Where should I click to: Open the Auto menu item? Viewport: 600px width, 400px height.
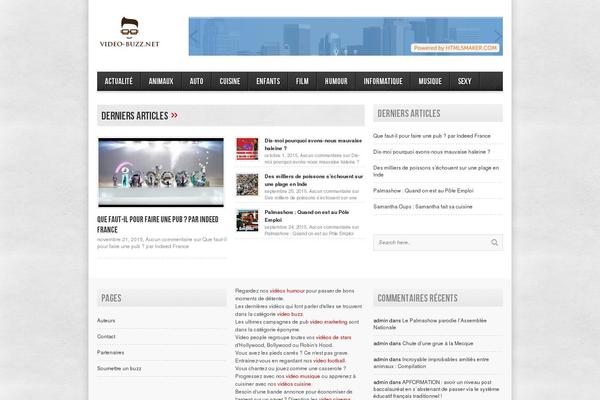[196, 81]
